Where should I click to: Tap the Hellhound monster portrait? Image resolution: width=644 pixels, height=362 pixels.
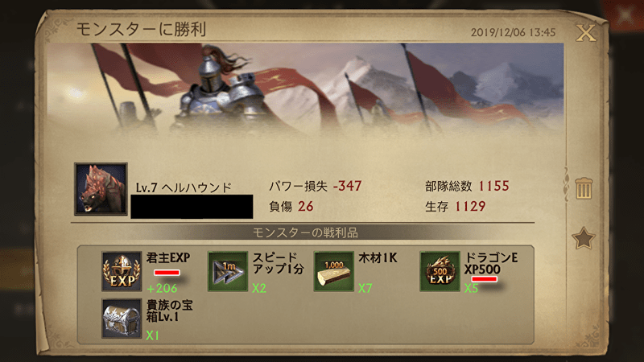pyautogui.click(x=101, y=189)
